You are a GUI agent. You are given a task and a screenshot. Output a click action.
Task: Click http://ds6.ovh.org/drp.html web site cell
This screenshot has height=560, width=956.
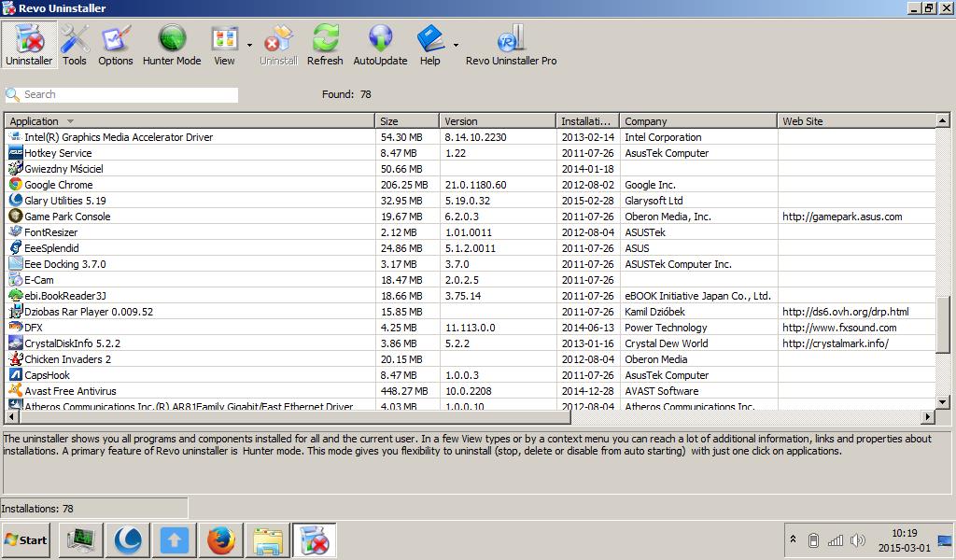(x=846, y=312)
